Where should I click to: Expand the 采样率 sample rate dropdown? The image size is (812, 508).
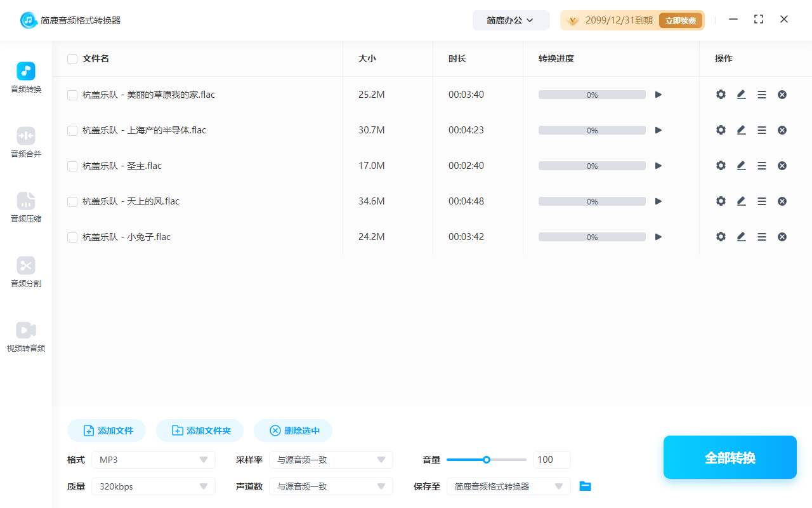point(331,459)
